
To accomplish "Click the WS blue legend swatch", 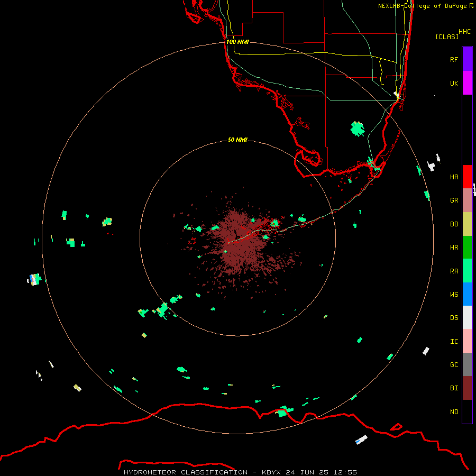I will click(467, 294).
